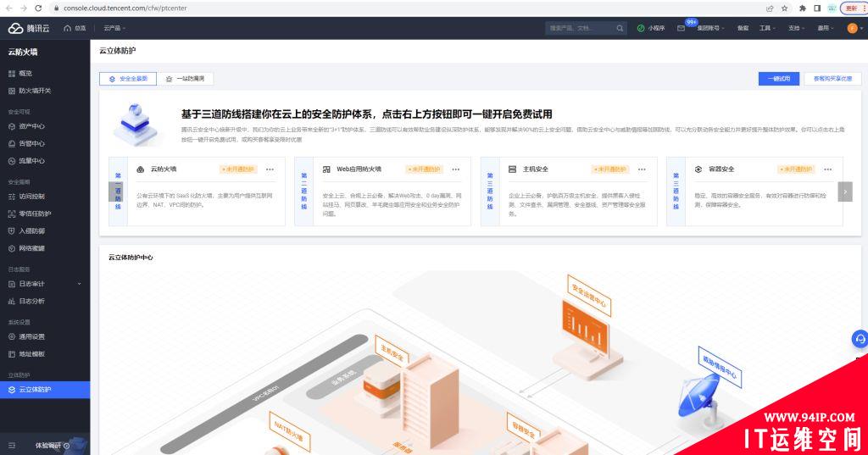Click the purchase discount button beside 一键试用
868x455 pixels.
(x=832, y=79)
